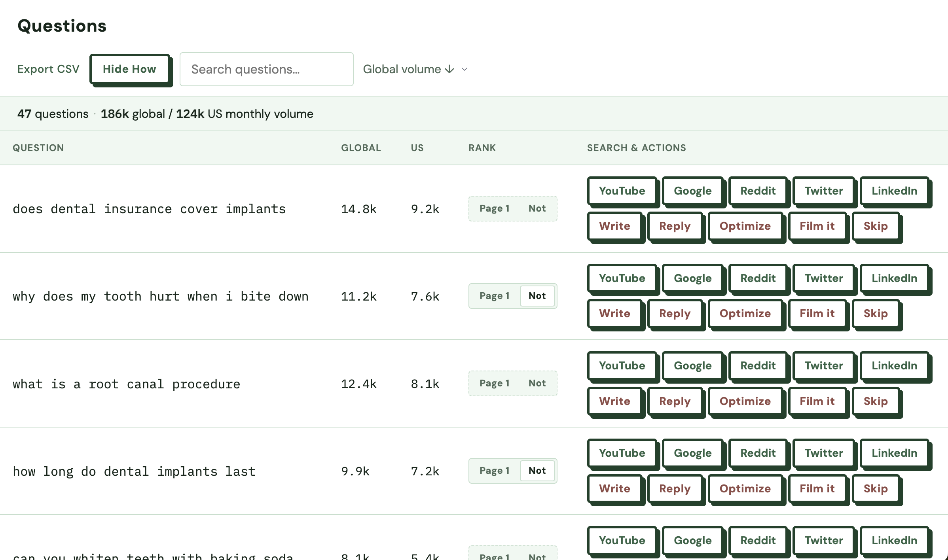Viewport: 948px width, 560px height.
Task: Click Write for 'does dental insurance cover implants'
Action: [x=614, y=226]
